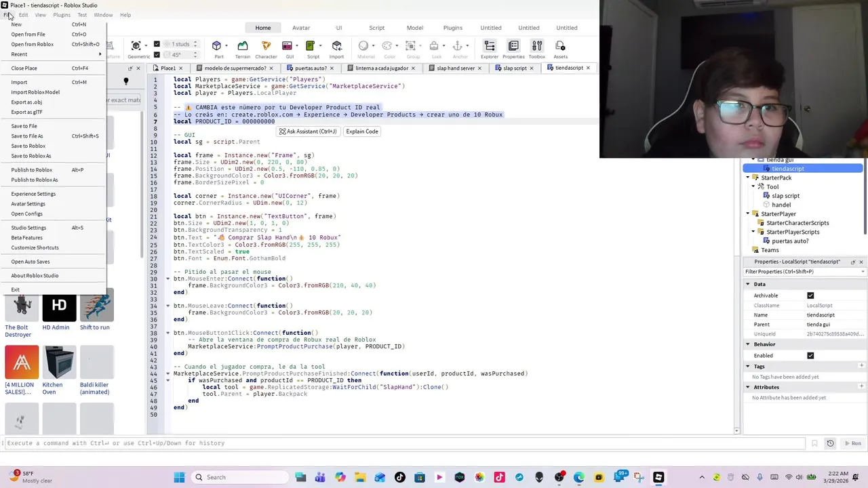Click the Group tool icon
868x488 pixels.
tap(411, 46)
